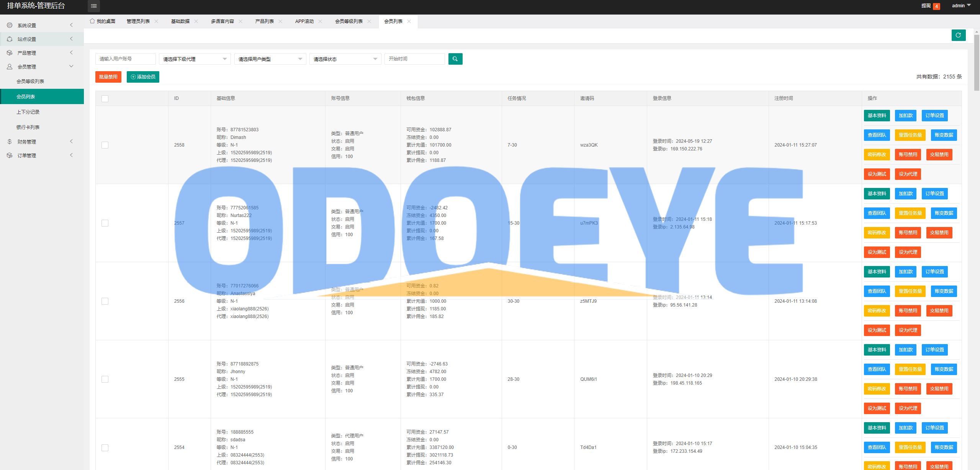Expand the 系统设置 menu chevron
This screenshot has height=470, width=980.
tap(71, 25)
